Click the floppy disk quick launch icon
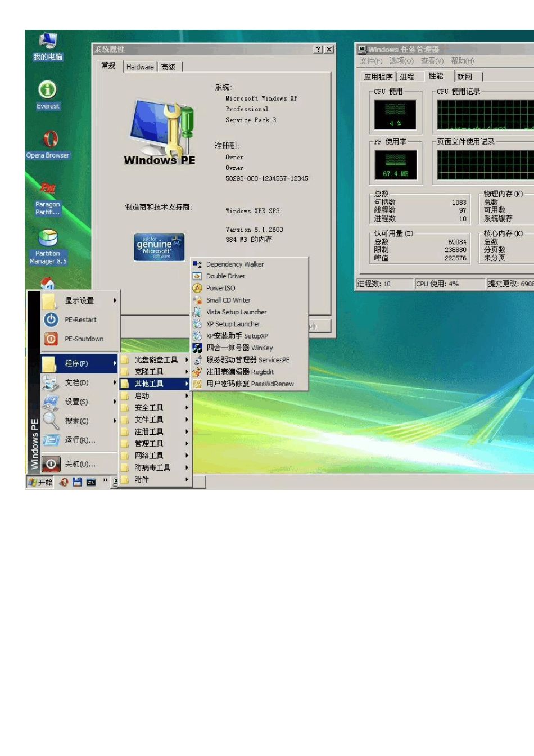Screen dimensions: 534x756 point(77,482)
